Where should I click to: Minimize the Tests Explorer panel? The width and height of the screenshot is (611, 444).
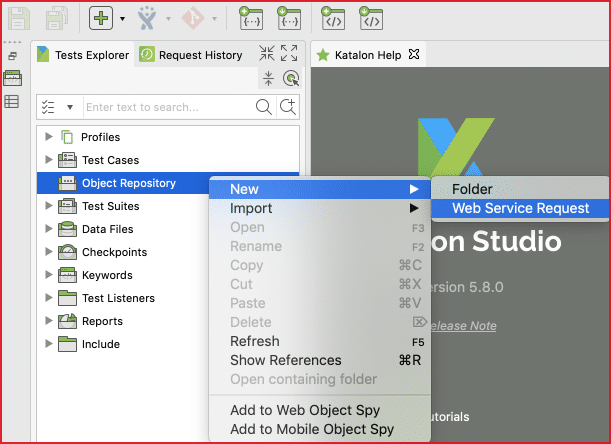click(x=267, y=53)
